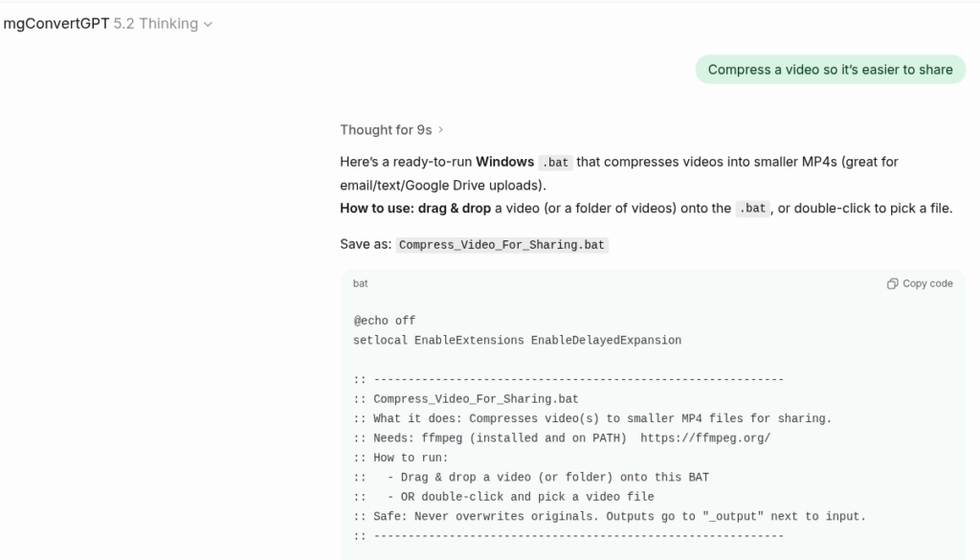Expand the Thought for 9s reasoning

tap(386, 130)
